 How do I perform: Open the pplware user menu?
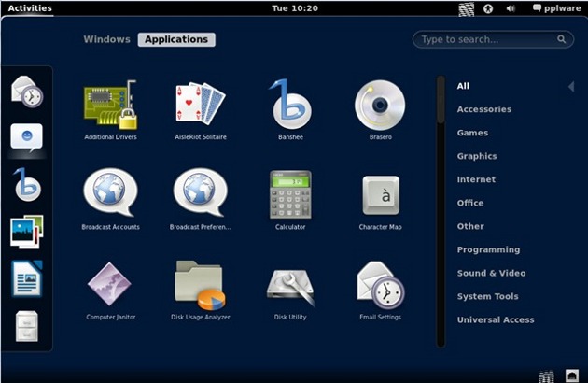pyautogui.click(x=556, y=8)
